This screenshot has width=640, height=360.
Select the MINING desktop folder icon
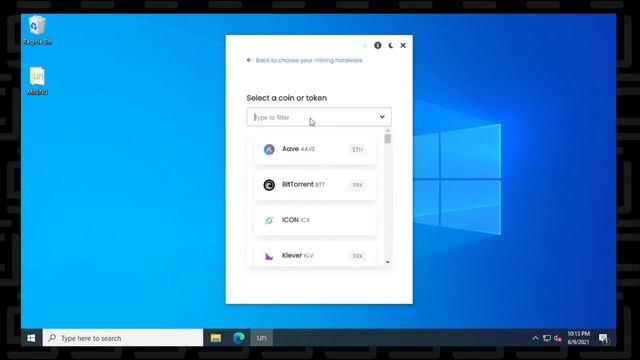(x=37, y=81)
